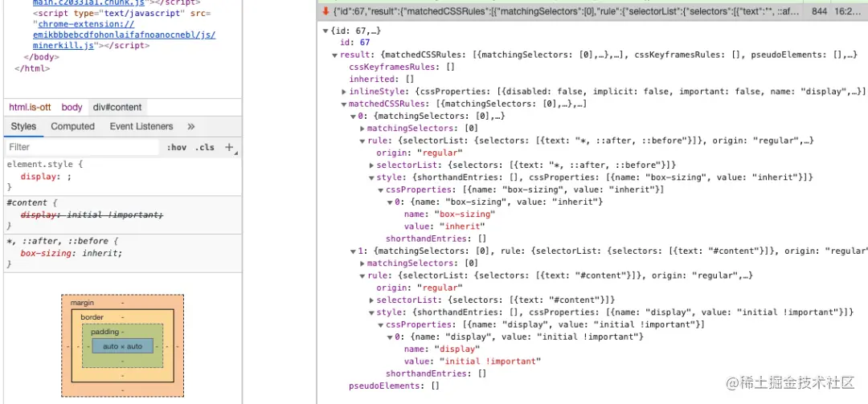Click the name: "box-sizing" row
The image size is (868, 404).
[x=449, y=214]
